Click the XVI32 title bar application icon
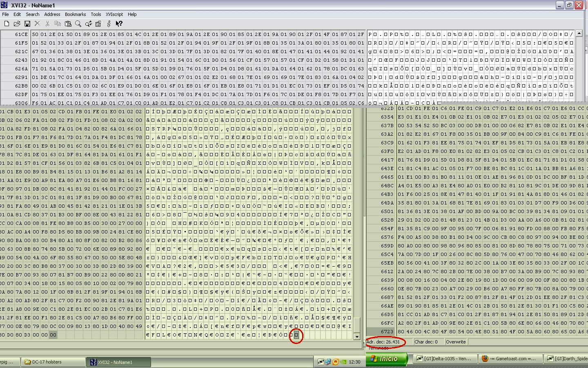Viewport: 588px width, 368px height. (5, 5)
